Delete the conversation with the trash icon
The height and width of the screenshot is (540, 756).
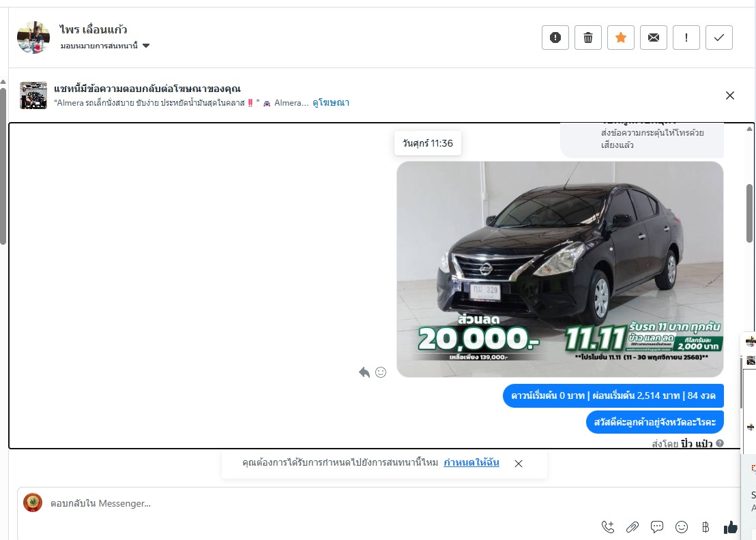point(587,37)
